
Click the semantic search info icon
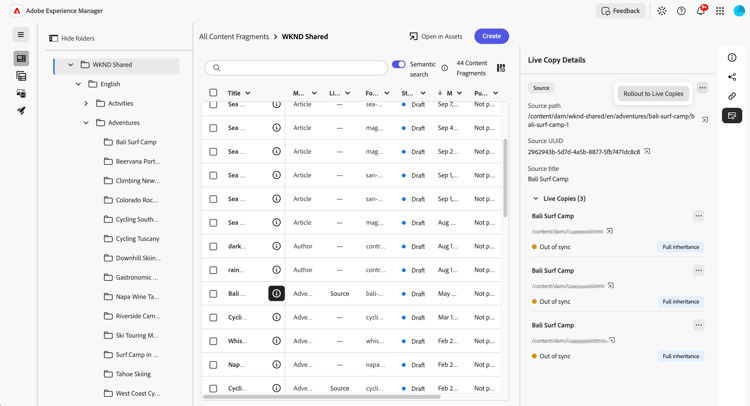click(444, 68)
